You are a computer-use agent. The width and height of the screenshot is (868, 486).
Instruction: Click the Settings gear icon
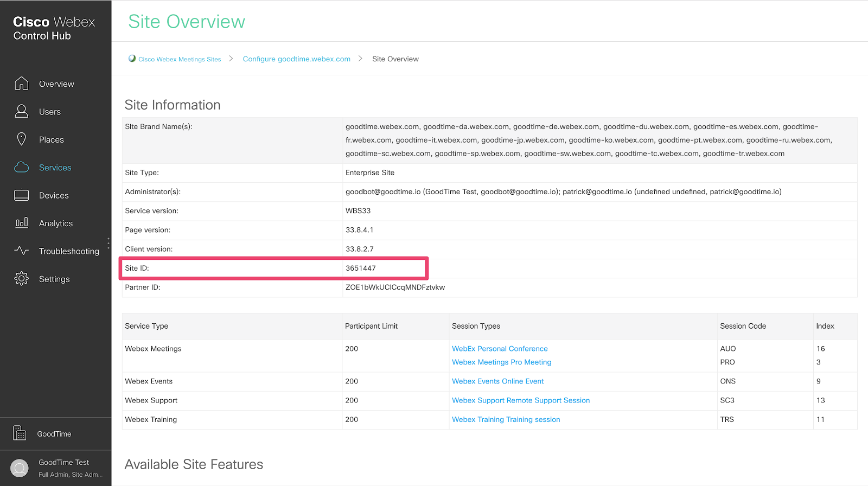22,279
